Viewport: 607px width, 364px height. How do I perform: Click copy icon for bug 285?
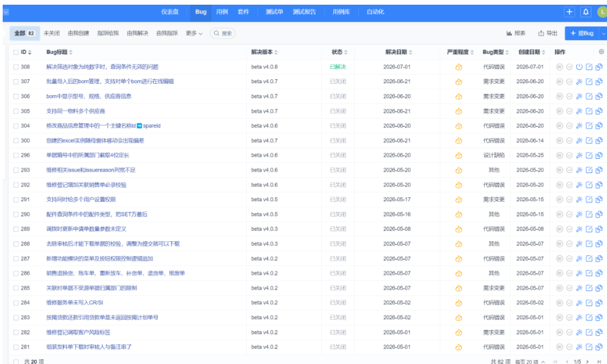[x=599, y=288]
